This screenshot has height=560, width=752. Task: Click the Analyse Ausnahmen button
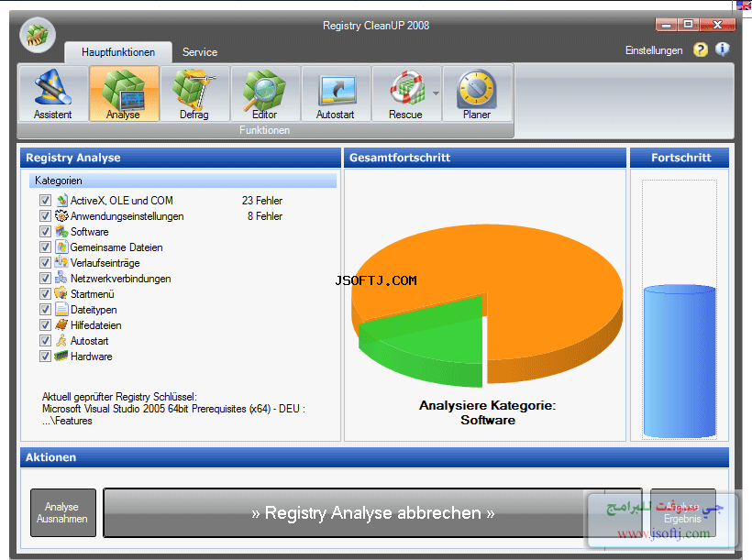[x=63, y=512]
